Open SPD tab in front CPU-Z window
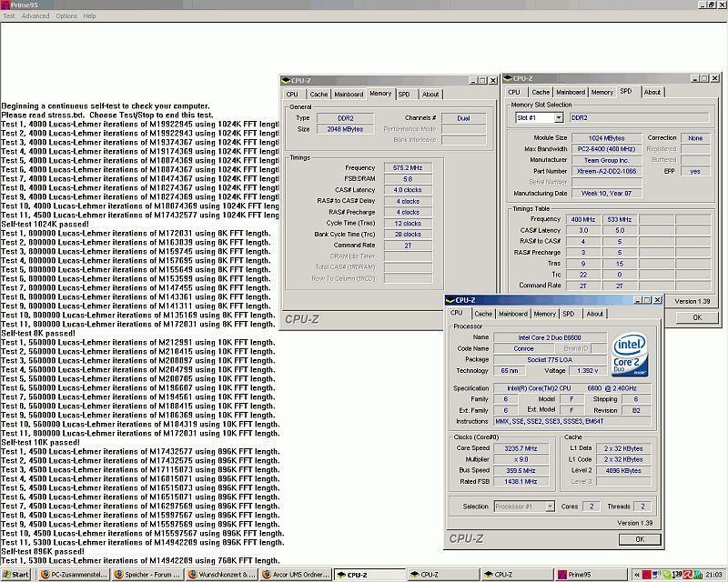The image size is (728, 582). (569, 314)
